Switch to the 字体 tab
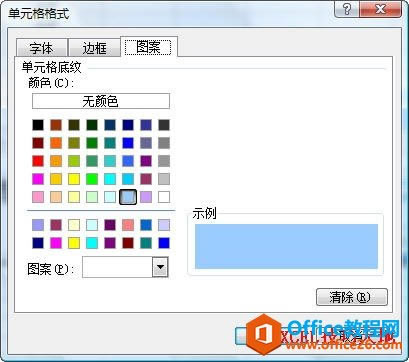The image size is (409, 362). coord(42,48)
